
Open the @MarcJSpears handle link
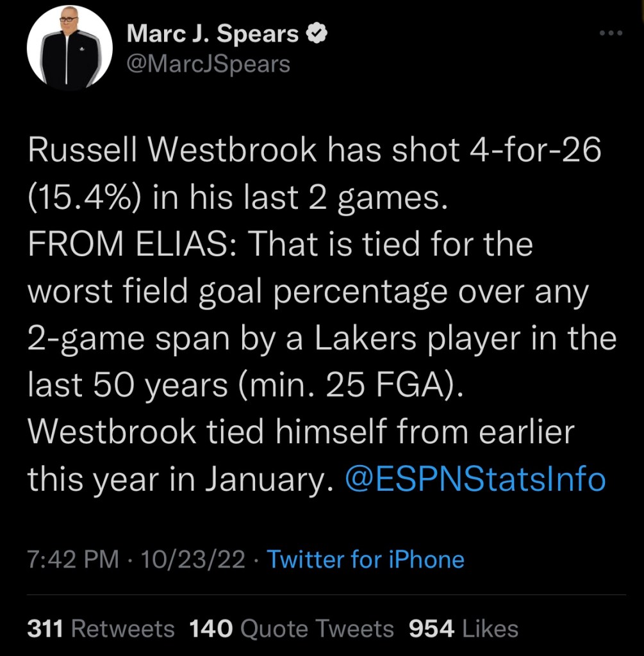pos(209,64)
